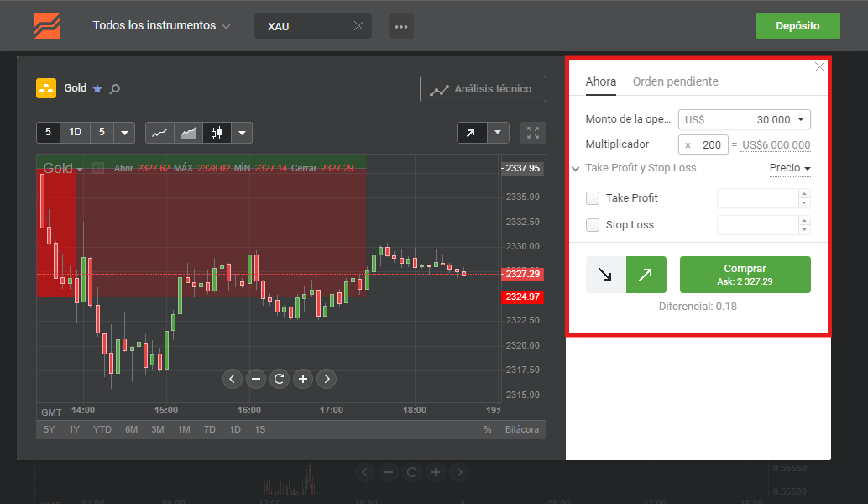
Task: Click the 2327.29 current price label
Action: [x=522, y=274]
